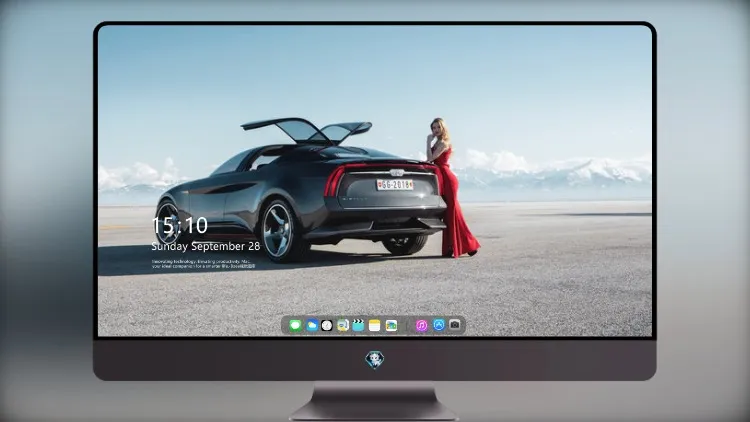Open the Clock app in the dock

(x=327, y=326)
